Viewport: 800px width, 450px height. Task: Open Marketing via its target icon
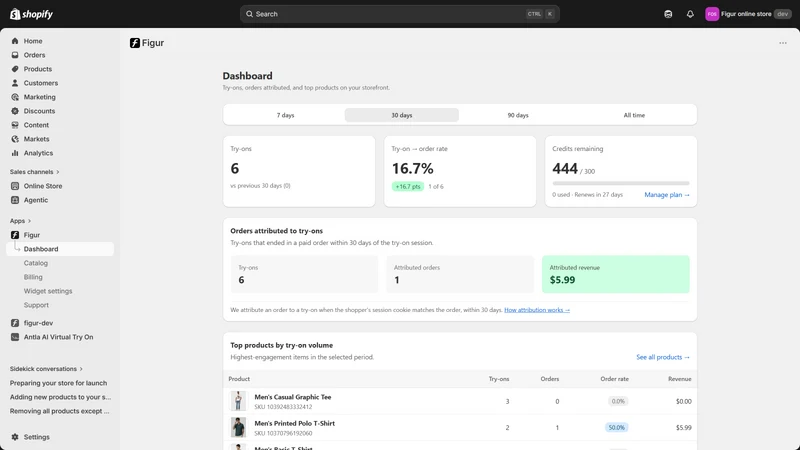click(15, 97)
